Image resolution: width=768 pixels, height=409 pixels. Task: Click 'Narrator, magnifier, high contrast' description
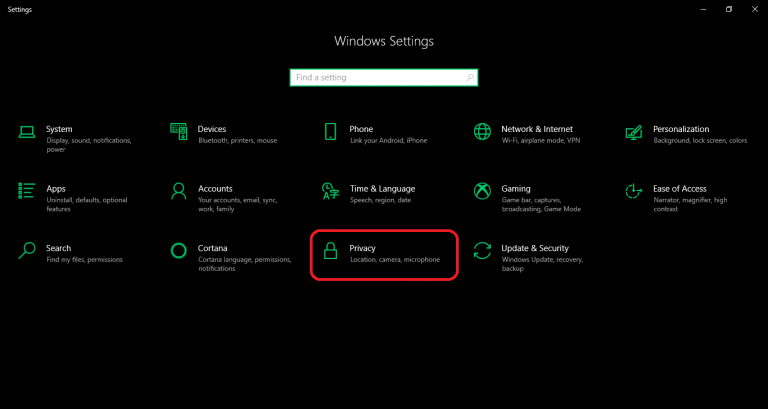(690, 204)
